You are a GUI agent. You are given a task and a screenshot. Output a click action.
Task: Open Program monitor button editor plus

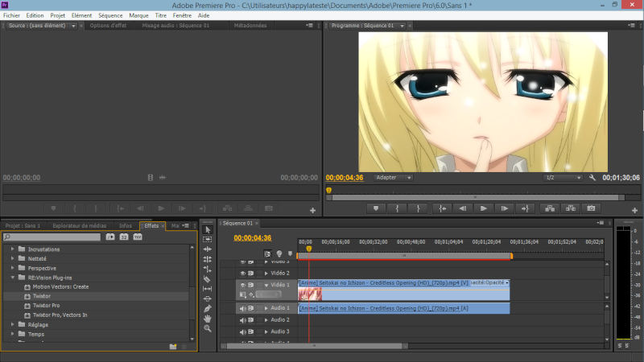[634, 210]
